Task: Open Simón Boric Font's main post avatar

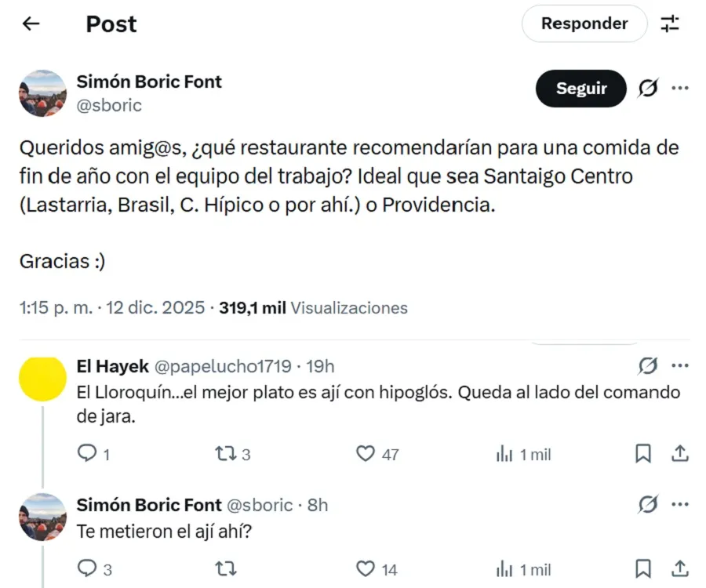Action: tap(42, 93)
